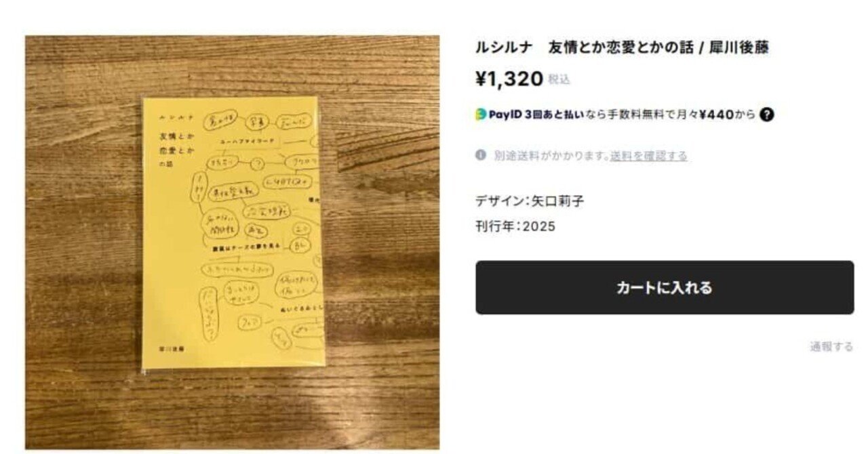The image size is (868, 454).
Task: Click the ¥1,320 price
Action: [509, 79]
